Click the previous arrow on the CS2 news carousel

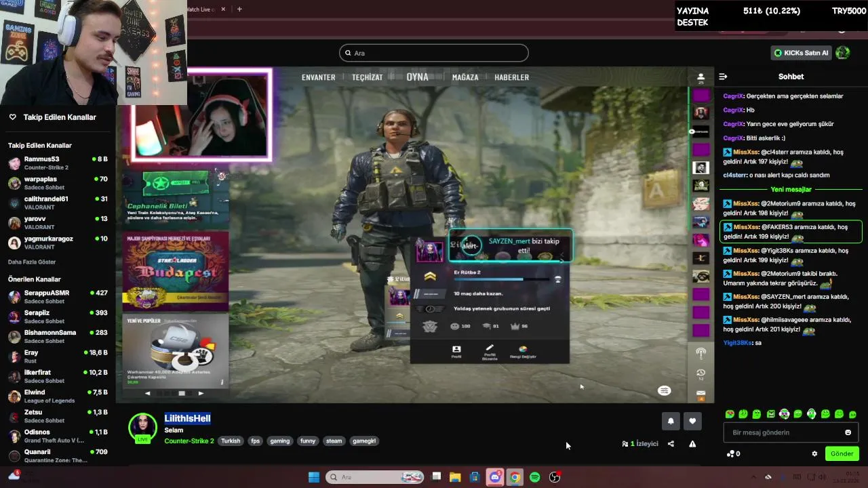tap(148, 393)
